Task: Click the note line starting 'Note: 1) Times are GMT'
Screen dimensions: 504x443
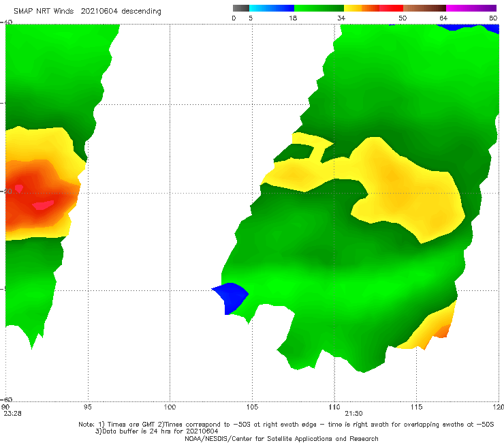Action: [x=286, y=425]
